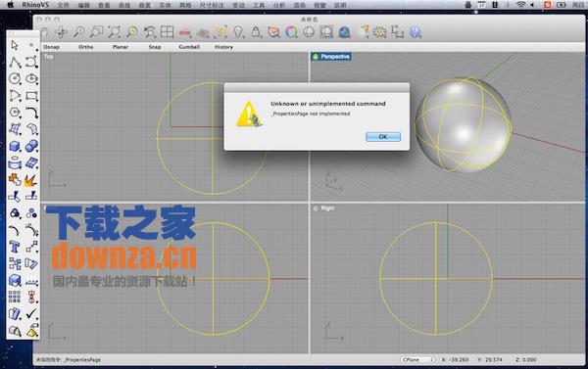Click the blue render sphere icon

pos(344,32)
